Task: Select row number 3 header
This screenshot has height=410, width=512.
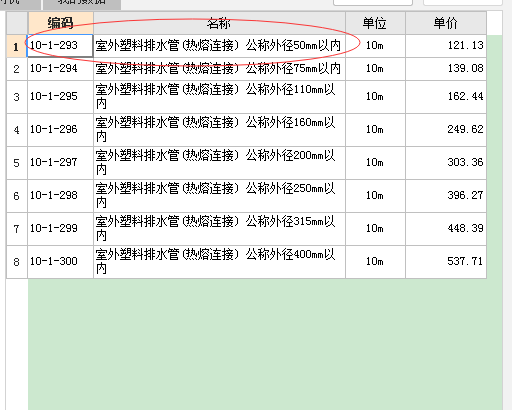Action: tap(17, 97)
